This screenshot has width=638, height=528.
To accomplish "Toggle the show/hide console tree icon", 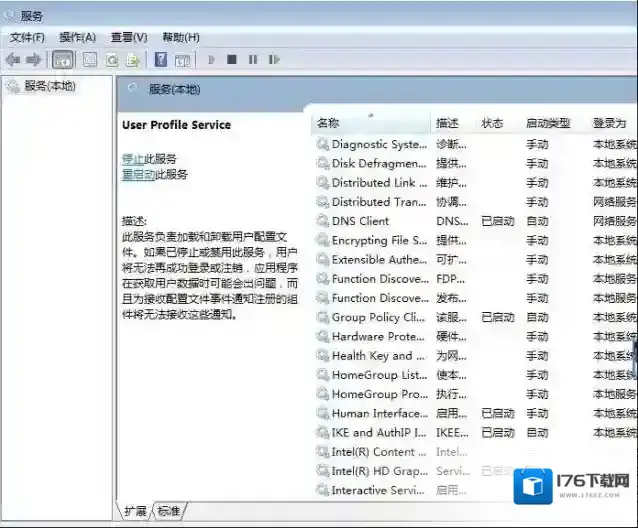I will [x=63, y=60].
